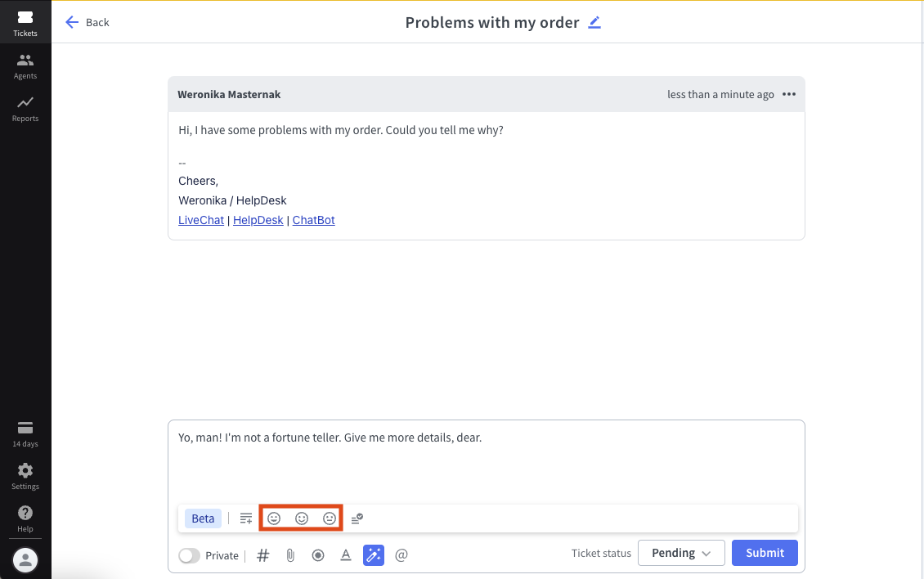The height and width of the screenshot is (579, 924).
Task: Apply the neutral formal tone
Action: click(330, 518)
